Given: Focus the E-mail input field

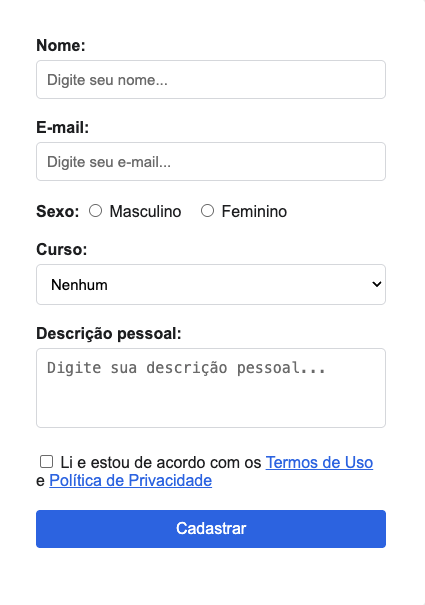Looking at the screenshot, I should click(211, 161).
